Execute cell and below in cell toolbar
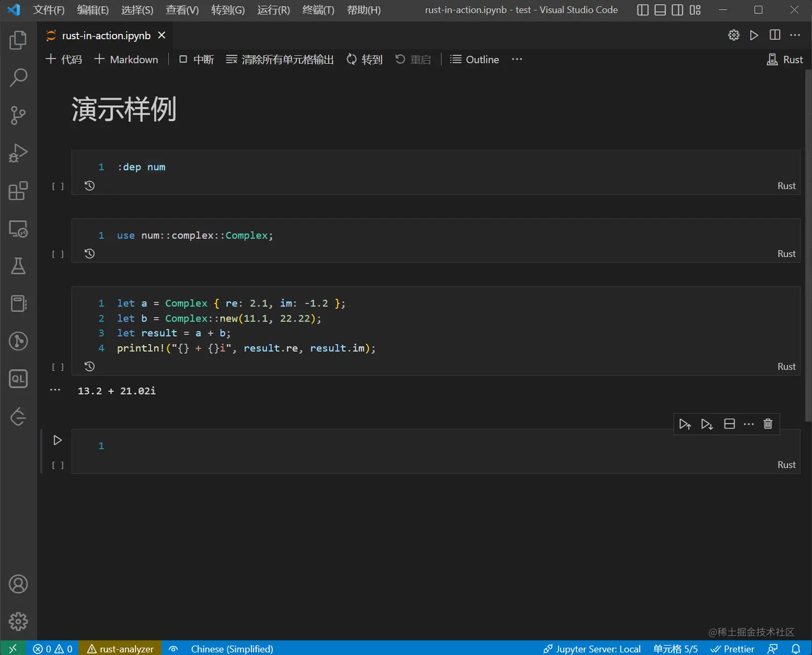This screenshot has width=812, height=655. pyautogui.click(x=707, y=424)
